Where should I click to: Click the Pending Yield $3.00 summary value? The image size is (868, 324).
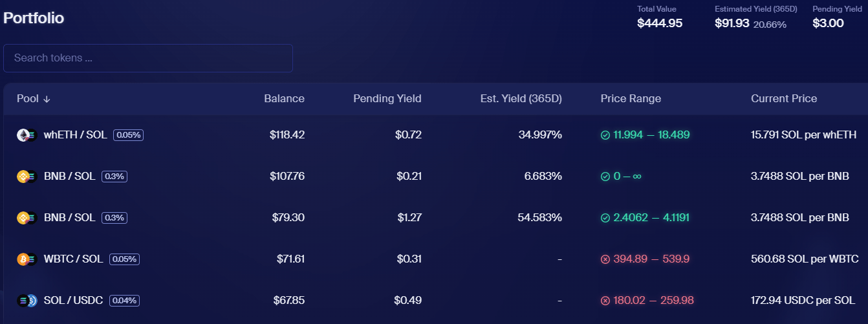828,23
